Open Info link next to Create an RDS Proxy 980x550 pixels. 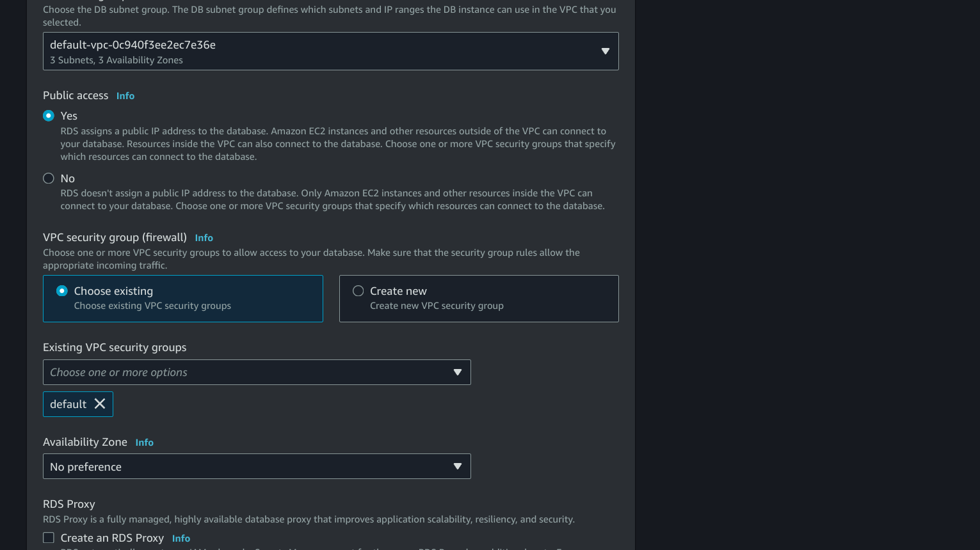pos(181,538)
